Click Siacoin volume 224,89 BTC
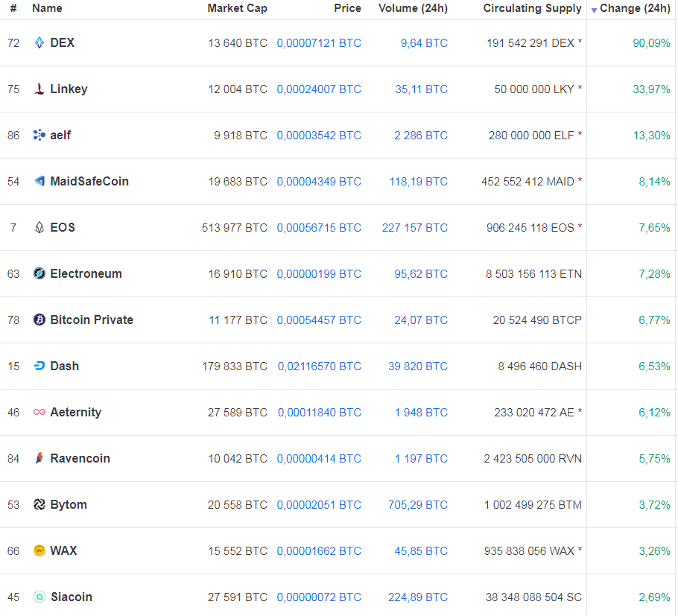The image size is (678, 616). 418,597
